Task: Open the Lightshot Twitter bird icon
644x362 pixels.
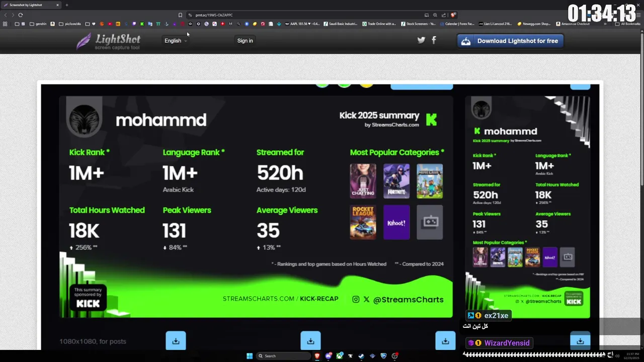Action: tap(421, 40)
